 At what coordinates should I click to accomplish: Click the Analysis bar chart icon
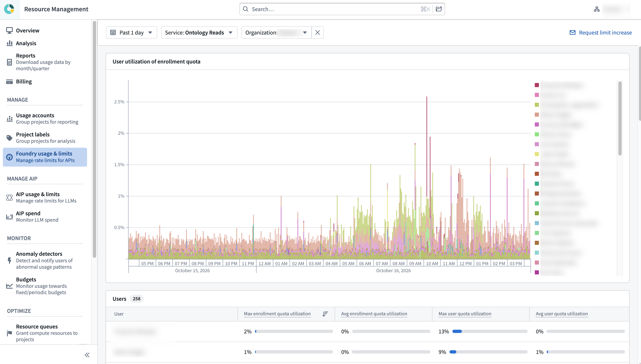(9, 43)
